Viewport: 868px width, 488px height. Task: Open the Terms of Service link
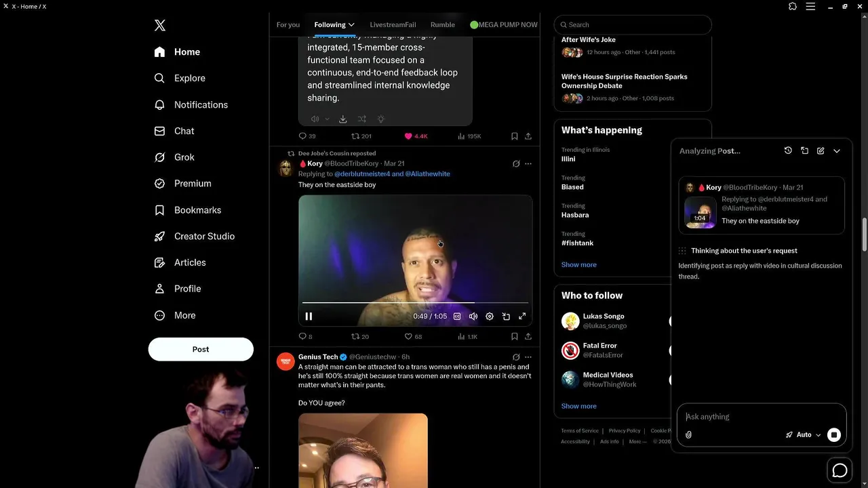(580, 431)
